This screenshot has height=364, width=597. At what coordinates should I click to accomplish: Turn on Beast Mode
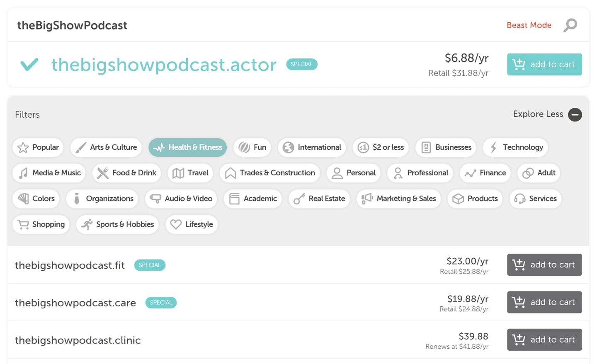coord(529,25)
